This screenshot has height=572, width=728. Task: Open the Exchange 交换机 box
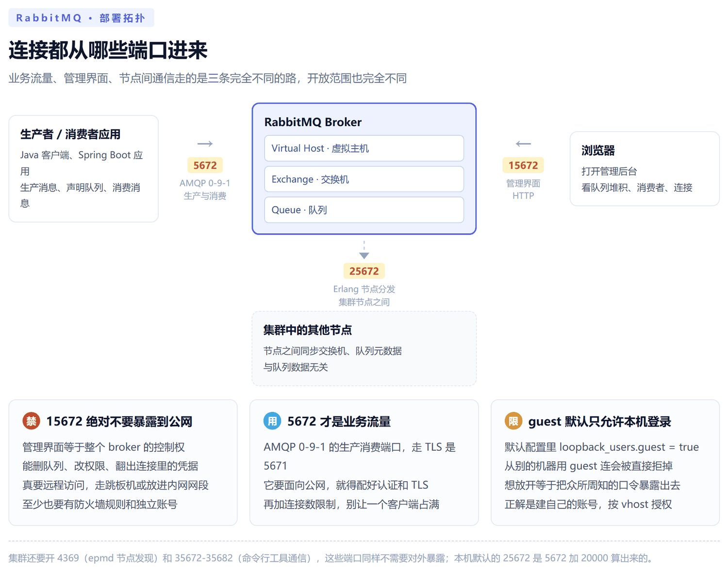(x=364, y=179)
